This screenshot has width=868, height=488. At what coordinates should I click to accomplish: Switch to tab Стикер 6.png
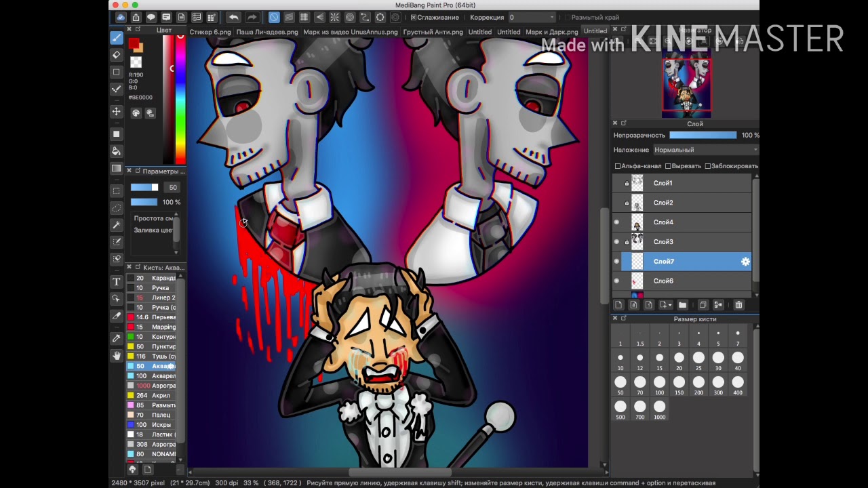pos(210,32)
